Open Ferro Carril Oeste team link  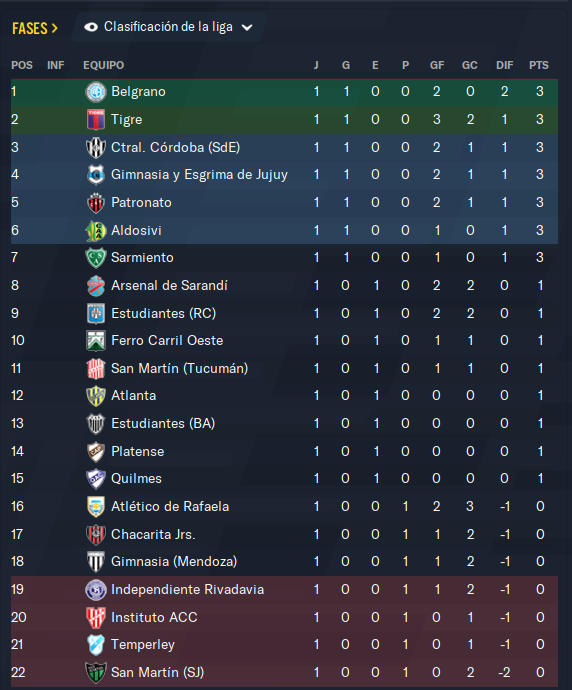pos(167,341)
